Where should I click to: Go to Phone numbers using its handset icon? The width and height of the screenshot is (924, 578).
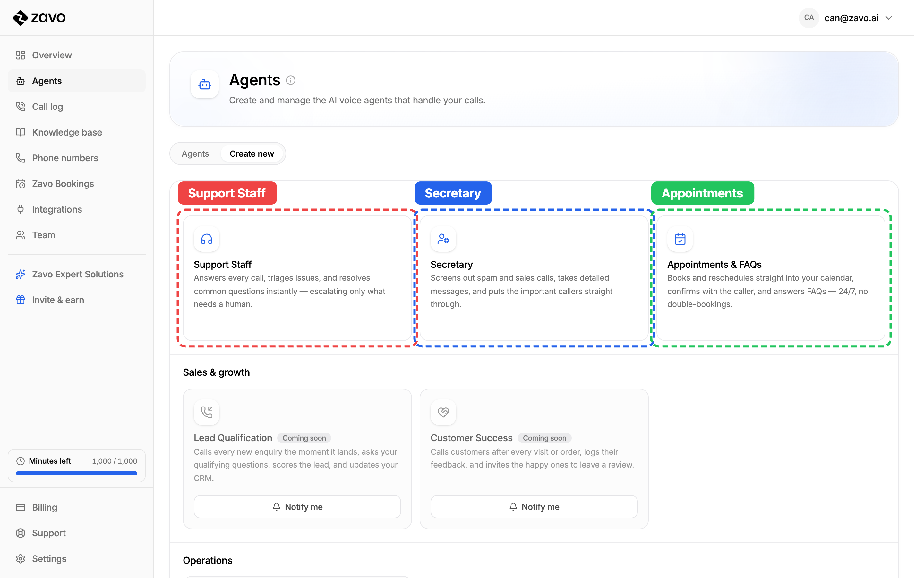pyautogui.click(x=21, y=158)
